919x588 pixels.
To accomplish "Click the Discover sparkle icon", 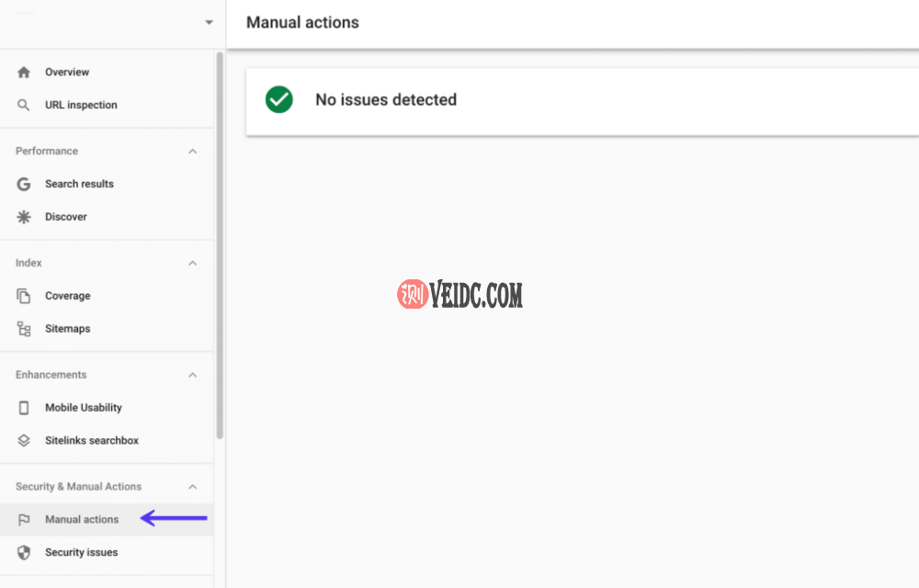I will (x=23, y=217).
